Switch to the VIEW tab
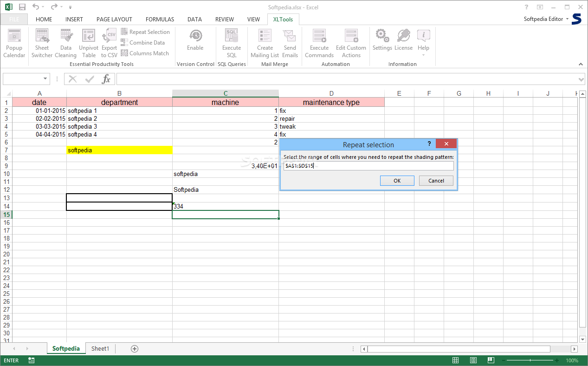The width and height of the screenshot is (588, 366). pos(253,20)
